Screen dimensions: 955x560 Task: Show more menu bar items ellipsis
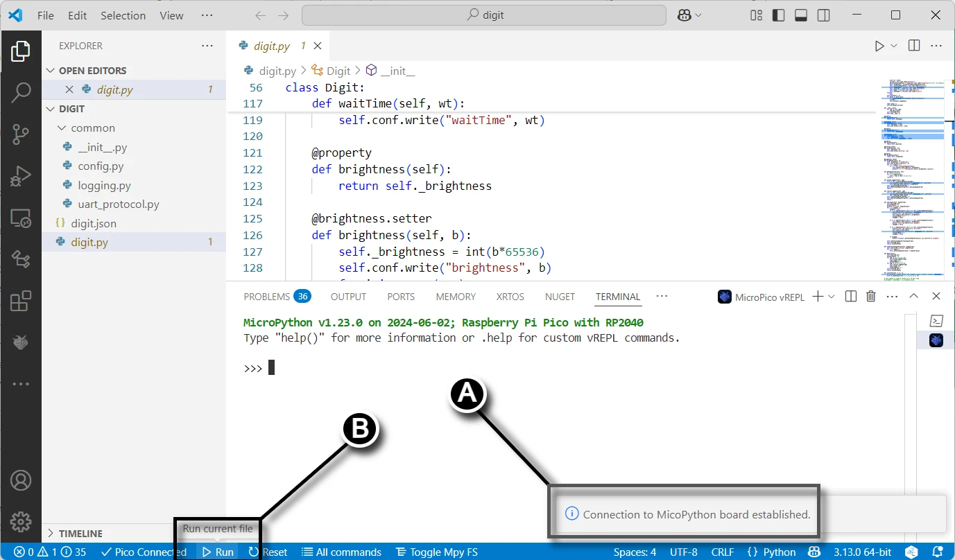(x=207, y=15)
